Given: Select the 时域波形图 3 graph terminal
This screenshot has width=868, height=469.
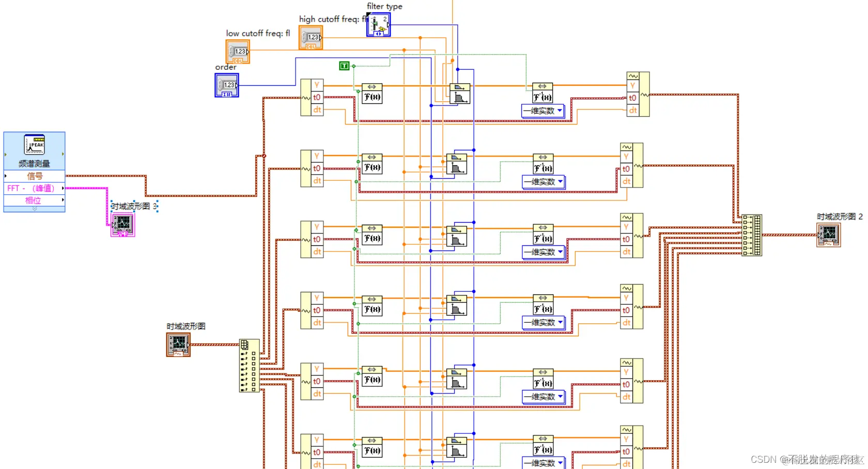Looking at the screenshot, I should point(123,225).
